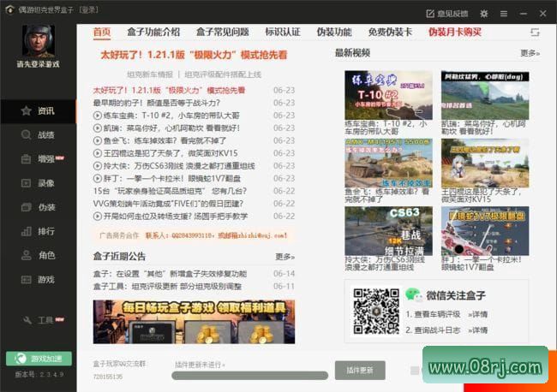Viewport: 557px width, 392px height.
Task: Open article VVG策划端午活动竟成FIVE们的假日团建
Action: pyautogui.click(x=168, y=204)
